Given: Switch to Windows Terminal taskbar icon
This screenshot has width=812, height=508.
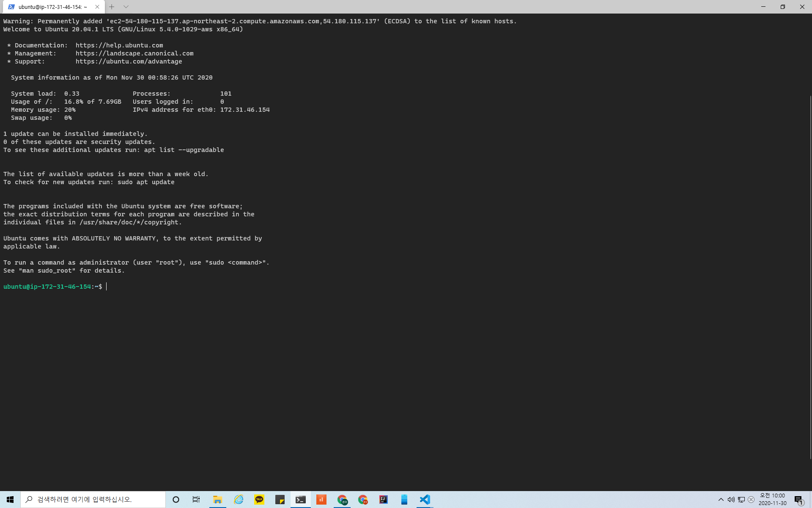Looking at the screenshot, I should [x=301, y=500].
